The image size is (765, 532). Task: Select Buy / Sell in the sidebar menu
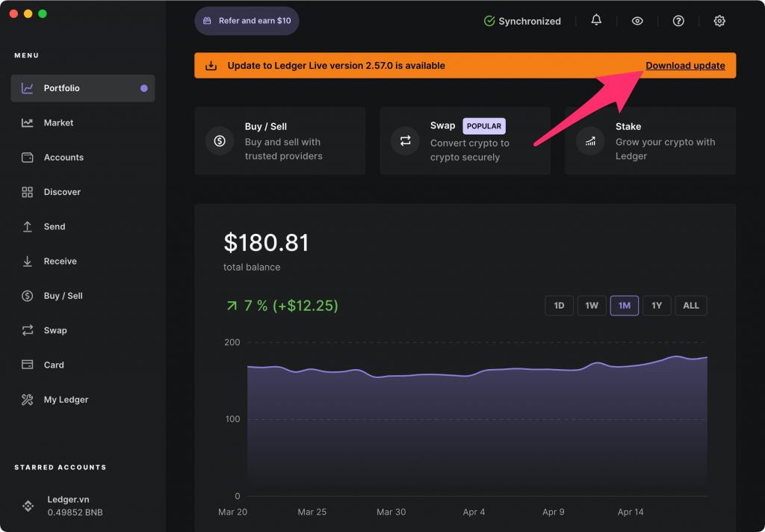click(x=82, y=296)
